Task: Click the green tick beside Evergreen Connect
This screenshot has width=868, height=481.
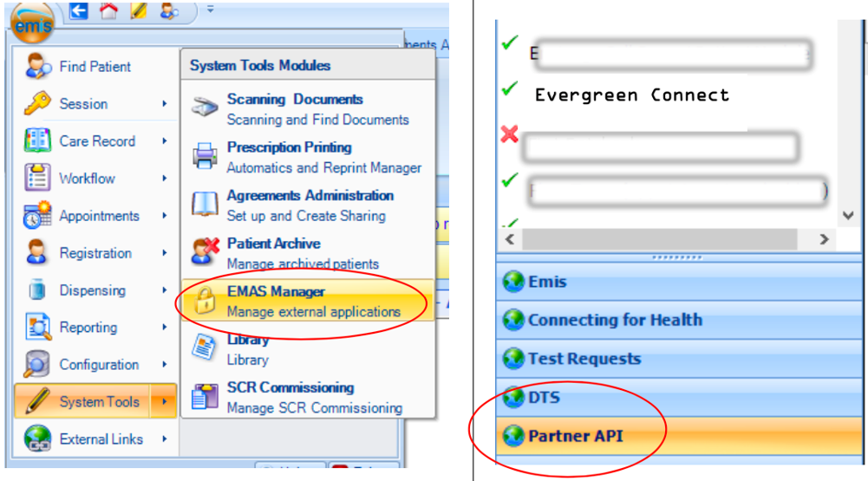Action: [509, 88]
